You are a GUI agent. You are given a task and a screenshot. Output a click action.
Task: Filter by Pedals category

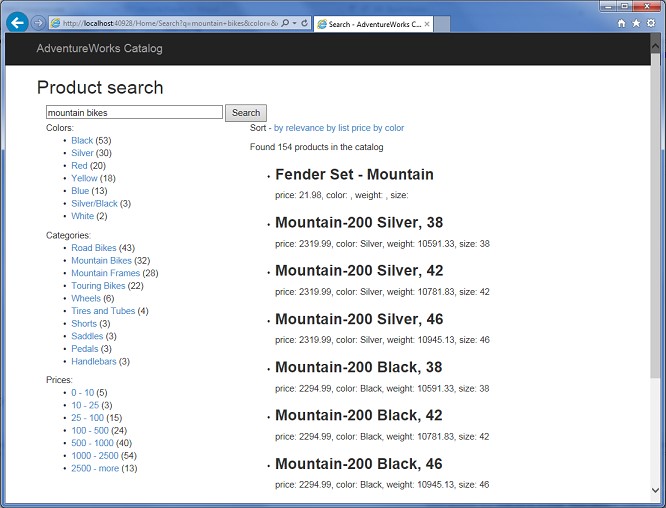click(85, 349)
